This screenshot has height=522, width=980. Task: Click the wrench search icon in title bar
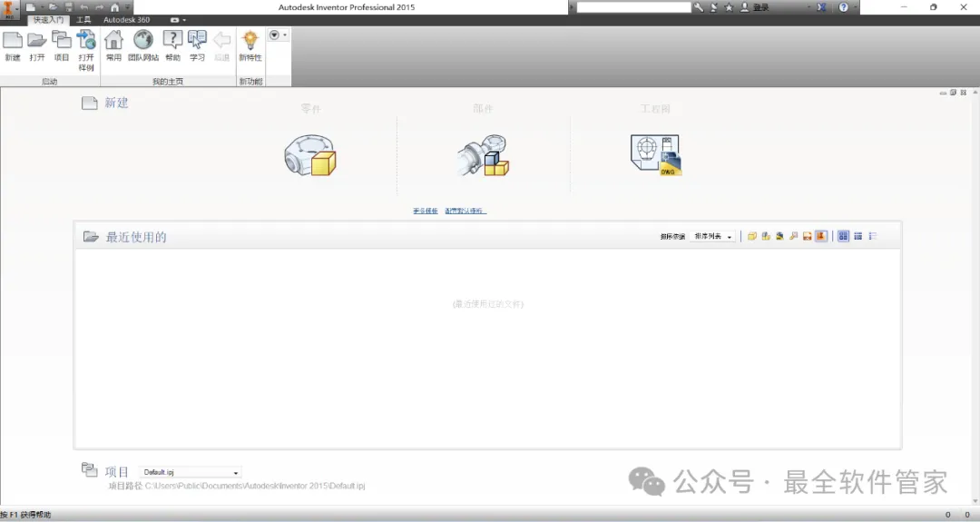click(699, 7)
